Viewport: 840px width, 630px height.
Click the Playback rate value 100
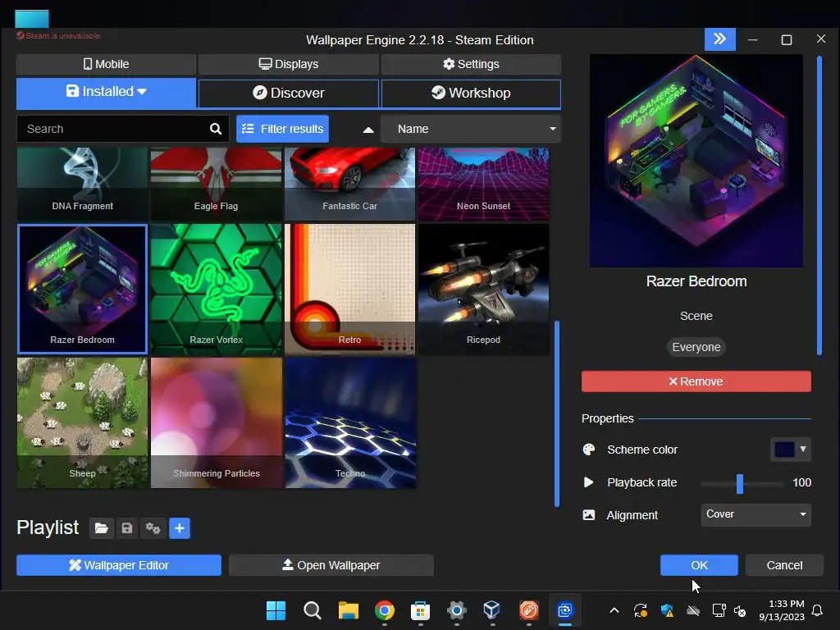tap(801, 482)
